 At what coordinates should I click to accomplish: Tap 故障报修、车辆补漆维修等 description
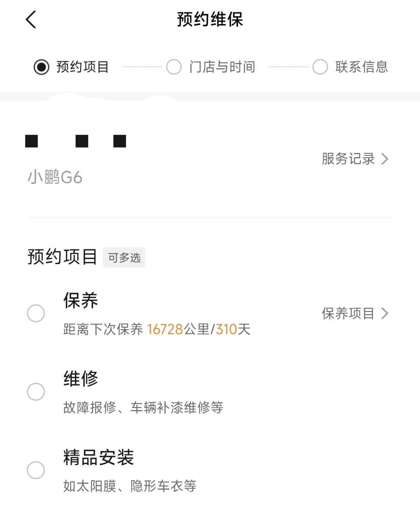pos(143,407)
